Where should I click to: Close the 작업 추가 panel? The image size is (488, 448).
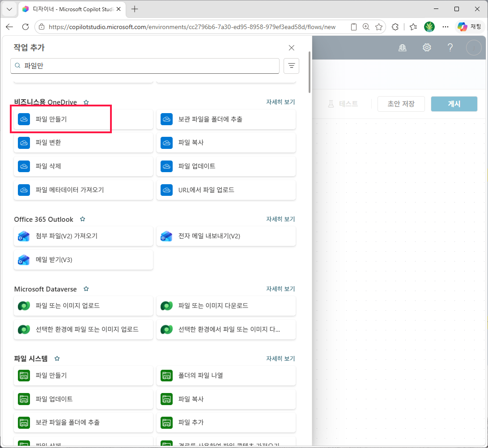coord(291,47)
